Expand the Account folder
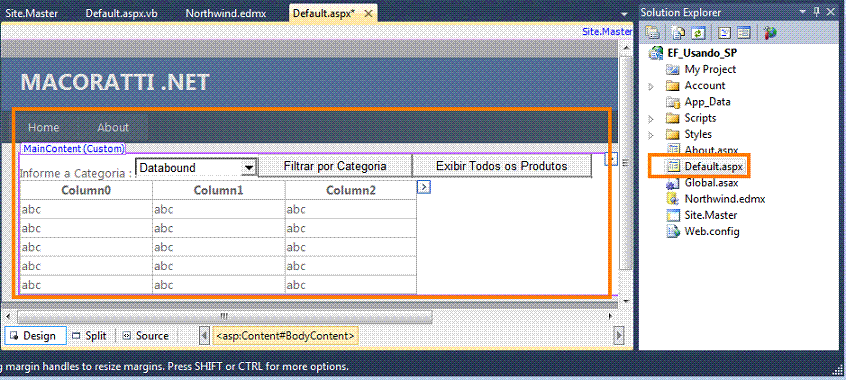Viewport: 846px width, 380px height. pos(651,86)
